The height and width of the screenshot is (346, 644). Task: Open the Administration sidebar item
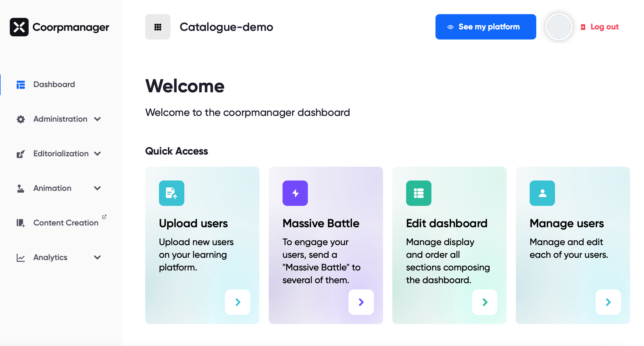click(60, 119)
